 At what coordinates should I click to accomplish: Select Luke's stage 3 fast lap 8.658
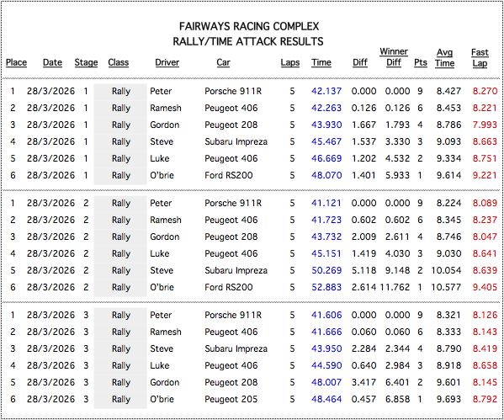(x=485, y=365)
